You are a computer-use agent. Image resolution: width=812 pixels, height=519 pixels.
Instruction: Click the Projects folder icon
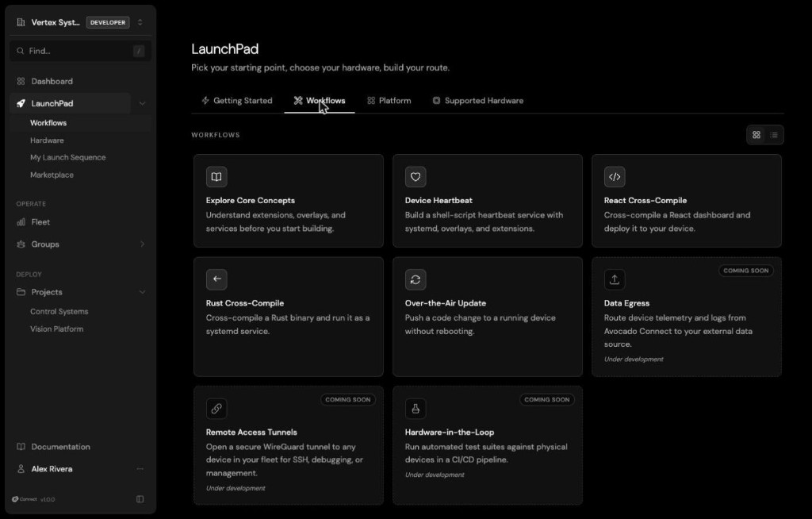tap(21, 292)
